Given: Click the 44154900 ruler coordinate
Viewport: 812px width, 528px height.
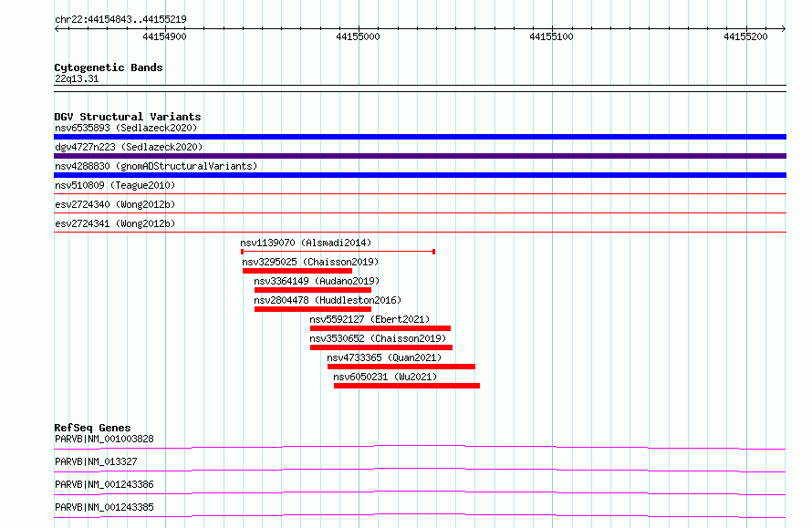Looking at the screenshot, I should pos(164,36).
